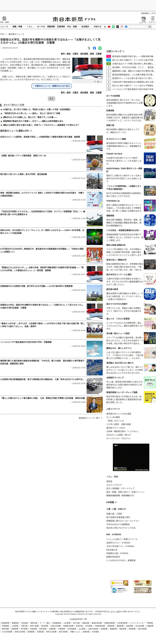
Task: Open the Instagram icon in the navigation bar
Action: pyautogui.click(x=122, y=27)
